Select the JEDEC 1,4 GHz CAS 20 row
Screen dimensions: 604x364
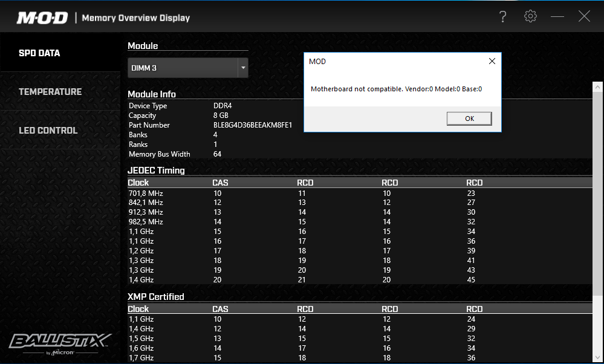point(360,279)
